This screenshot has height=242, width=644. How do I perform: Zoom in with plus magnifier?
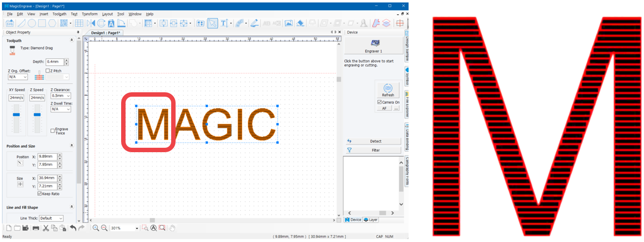pyautogui.click(x=96, y=228)
